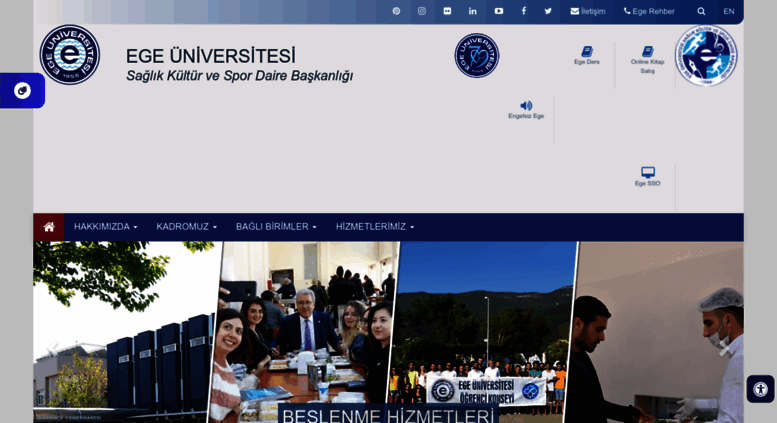The height and width of the screenshot is (423, 777).
Task: Open the LinkedIn social link
Action: click(x=473, y=11)
